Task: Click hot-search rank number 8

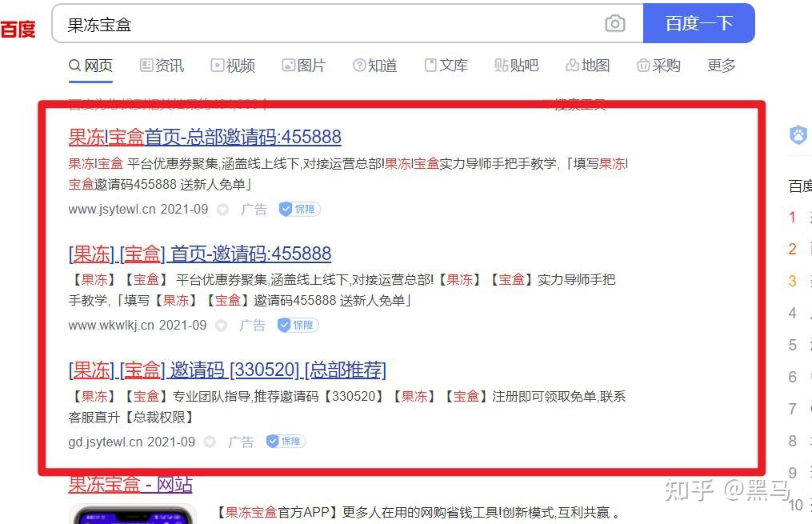Action: [792, 441]
